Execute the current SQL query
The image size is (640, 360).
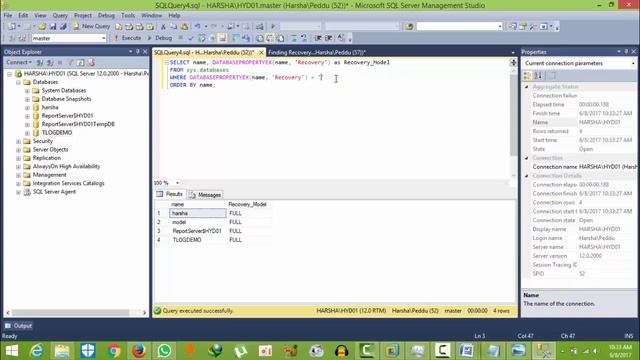(127, 38)
